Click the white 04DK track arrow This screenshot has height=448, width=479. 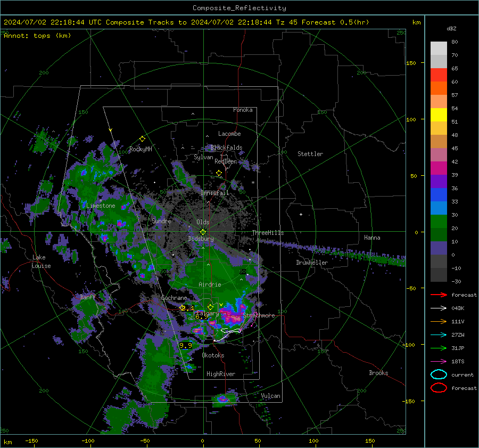439,308
